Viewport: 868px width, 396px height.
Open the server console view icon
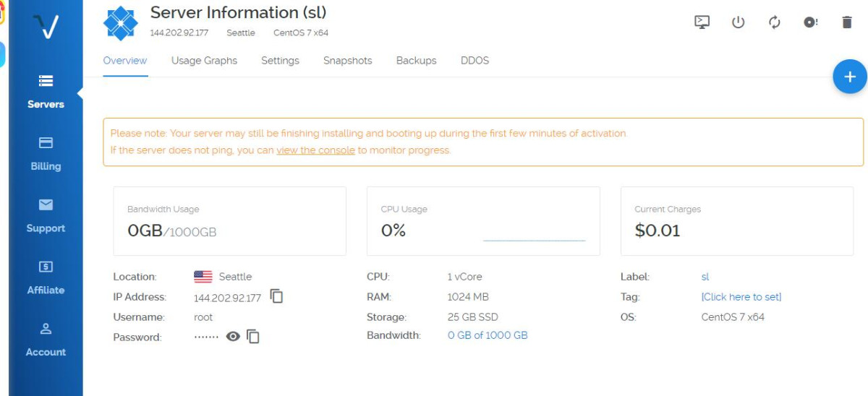(702, 22)
